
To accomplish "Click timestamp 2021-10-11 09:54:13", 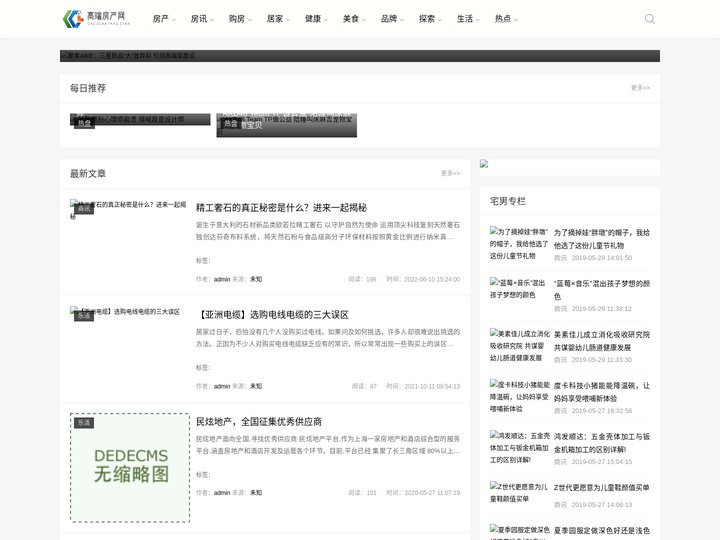I will point(432,386).
